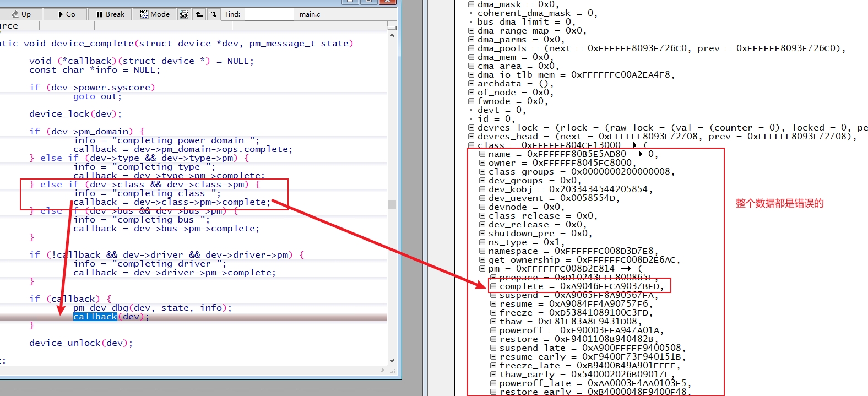
Task: Collapse the pm pointer node
Action: click(x=482, y=269)
